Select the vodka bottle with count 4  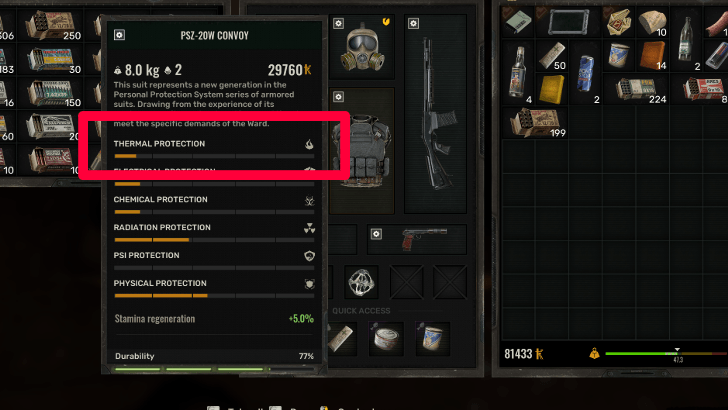(x=518, y=72)
